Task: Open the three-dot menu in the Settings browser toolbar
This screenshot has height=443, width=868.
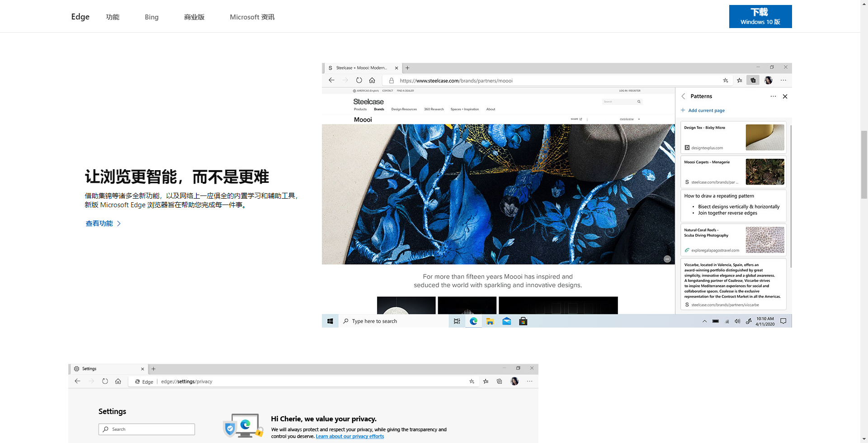Action: [529, 381]
